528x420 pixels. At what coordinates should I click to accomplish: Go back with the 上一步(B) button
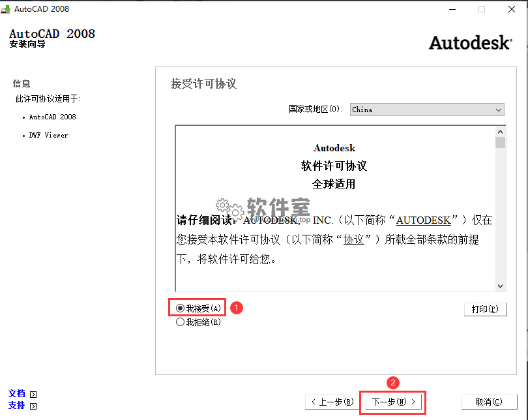[x=332, y=402]
